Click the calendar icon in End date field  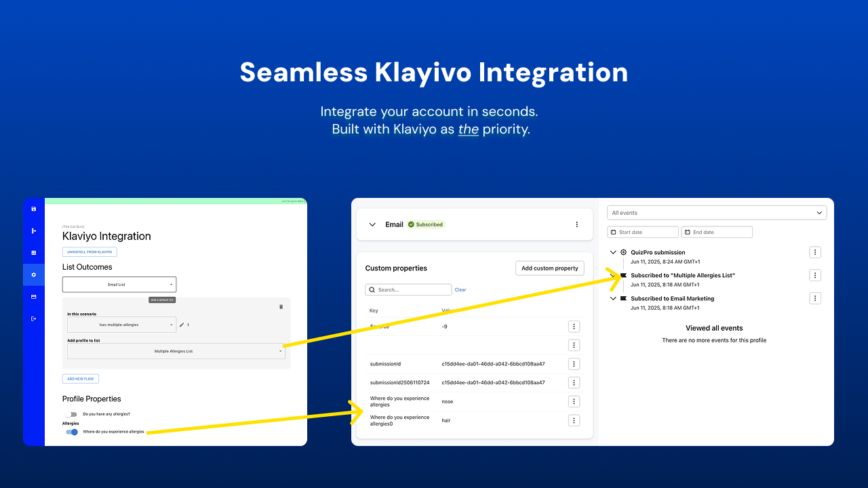click(688, 232)
